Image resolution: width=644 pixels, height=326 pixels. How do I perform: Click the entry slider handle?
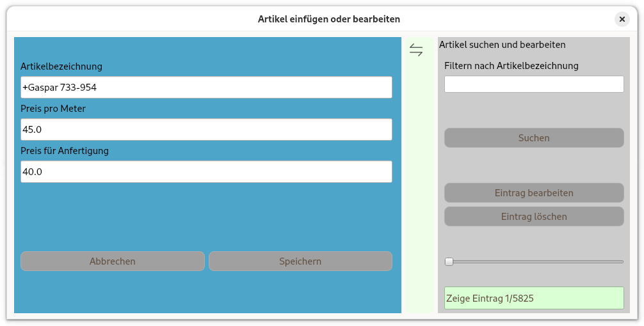pyautogui.click(x=449, y=261)
